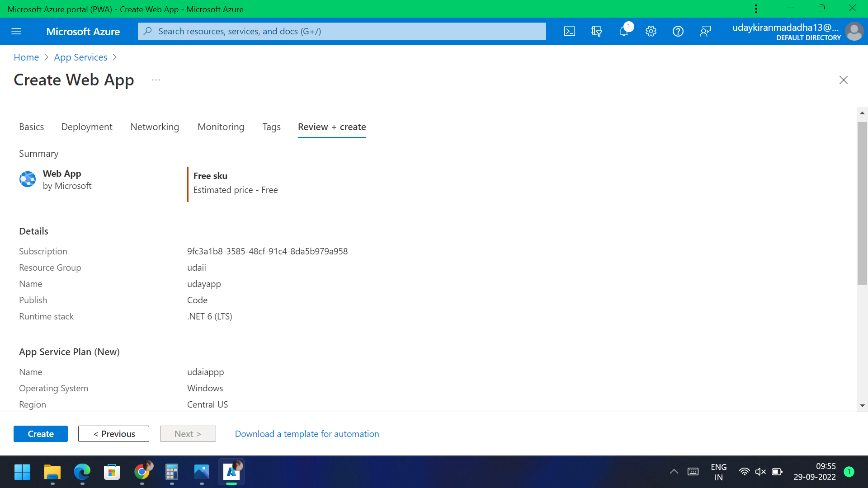
Task: Open Chrome from the taskbar
Action: pos(142,472)
